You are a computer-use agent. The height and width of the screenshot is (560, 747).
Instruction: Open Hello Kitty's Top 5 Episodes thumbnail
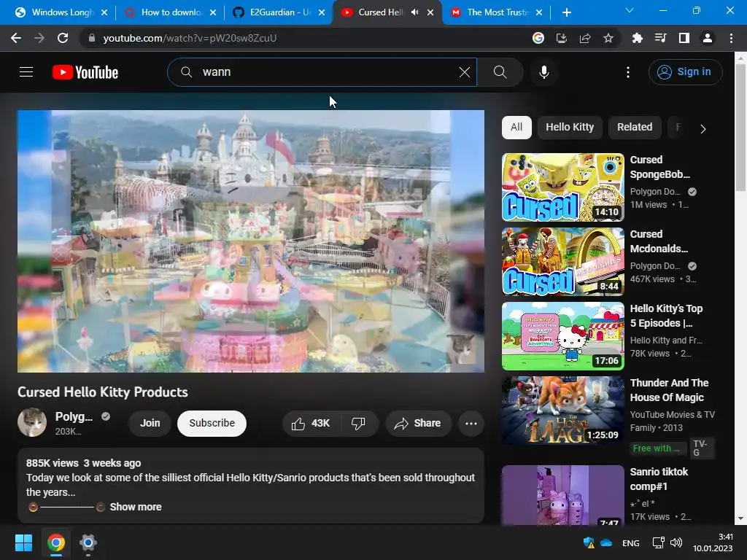pyautogui.click(x=562, y=335)
